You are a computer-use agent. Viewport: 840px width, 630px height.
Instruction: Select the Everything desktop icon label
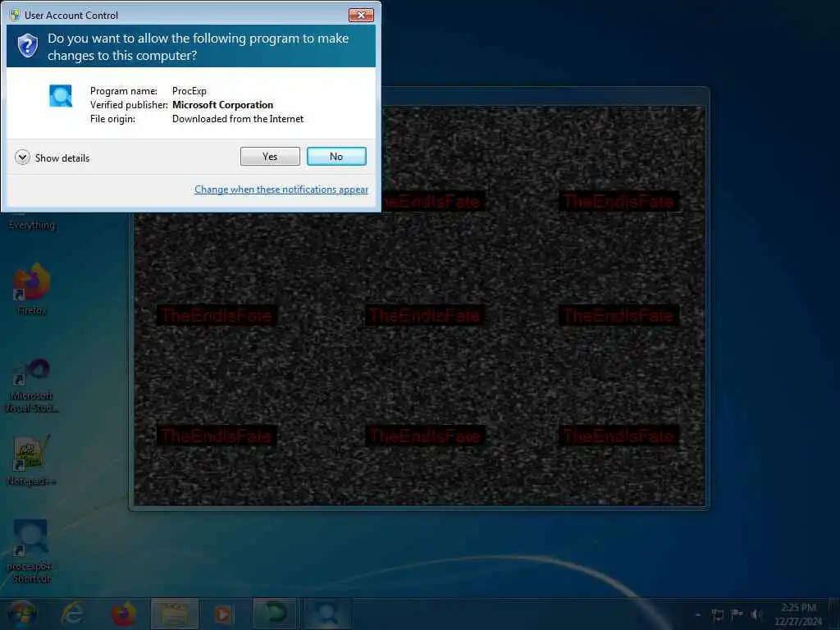coord(32,225)
